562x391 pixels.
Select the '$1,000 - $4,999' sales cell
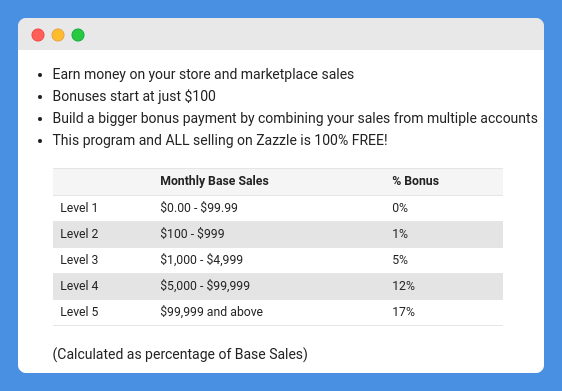click(201, 260)
